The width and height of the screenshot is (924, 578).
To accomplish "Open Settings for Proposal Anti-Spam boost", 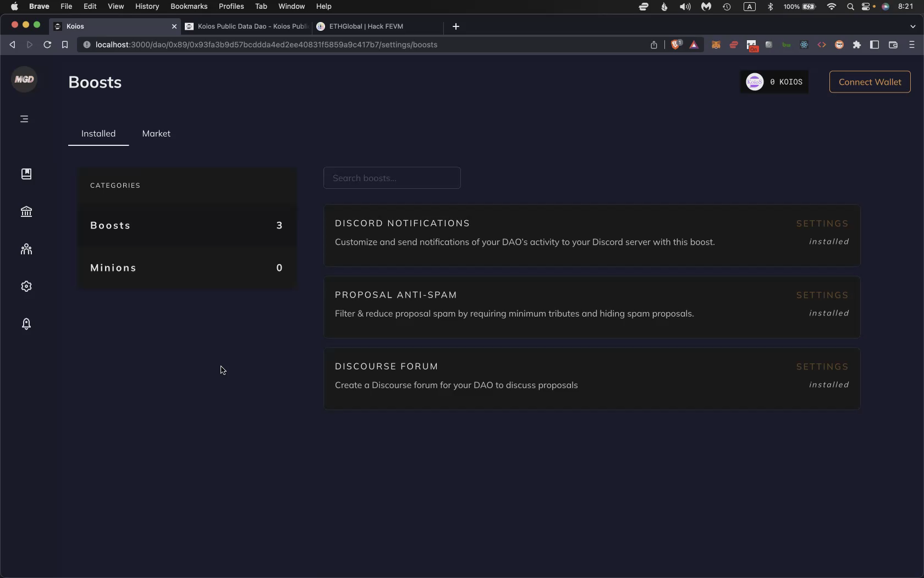I will pyautogui.click(x=822, y=295).
